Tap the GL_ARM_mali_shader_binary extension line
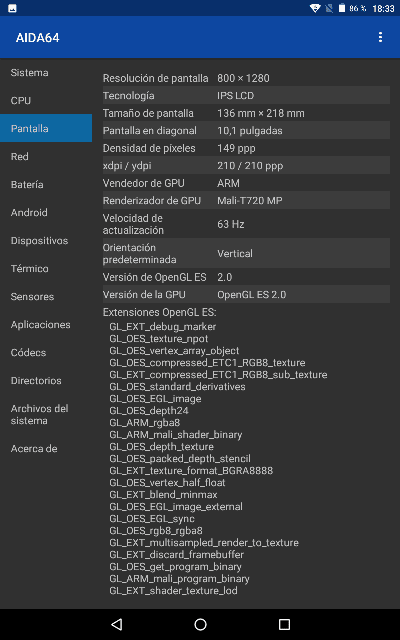The width and height of the screenshot is (400, 640). tap(176, 435)
